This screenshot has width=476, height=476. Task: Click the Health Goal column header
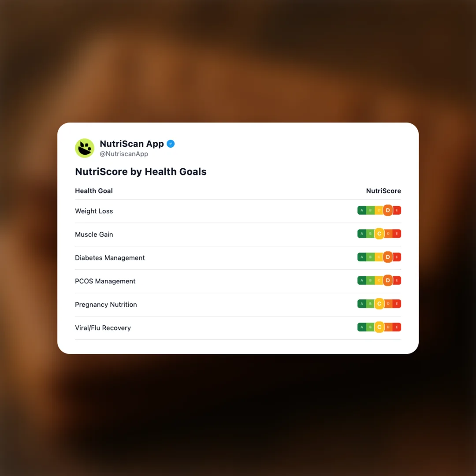click(x=94, y=191)
